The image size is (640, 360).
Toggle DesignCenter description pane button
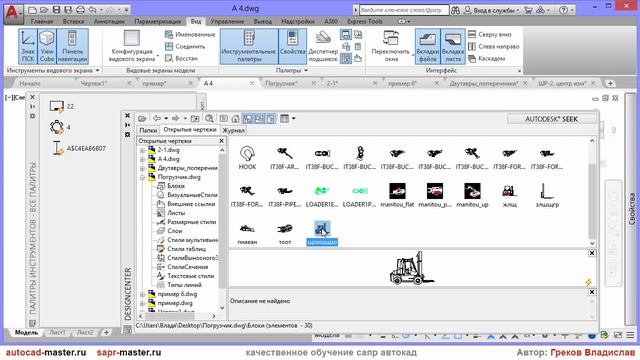[x=271, y=119]
